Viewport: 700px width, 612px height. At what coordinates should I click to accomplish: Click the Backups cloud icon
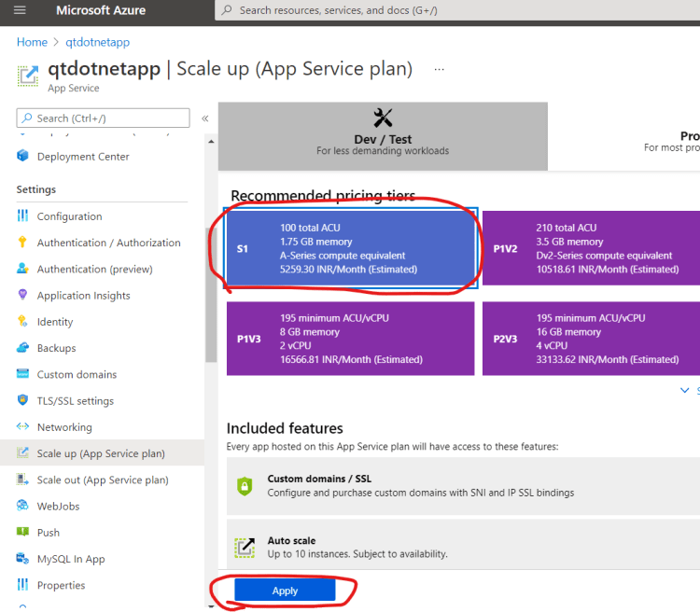(22, 347)
